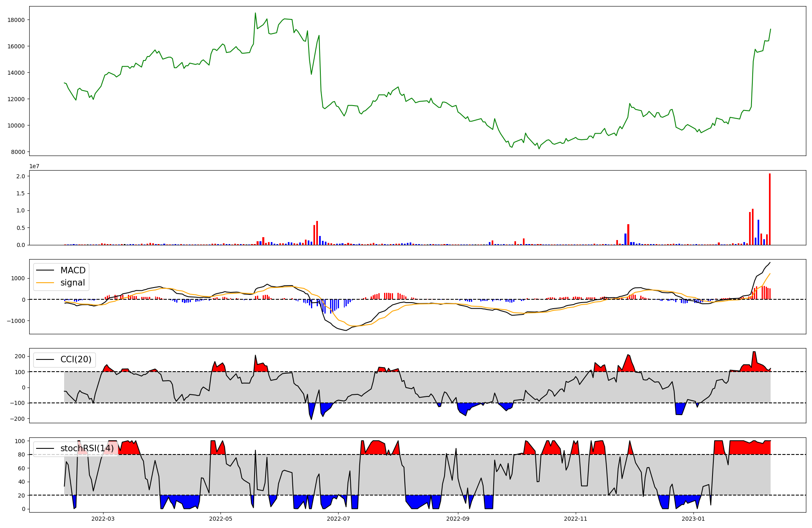This screenshot has height=528, width=812.
Task: Click the 2022-05 date tick label
Action: click(x=220, y=519)
